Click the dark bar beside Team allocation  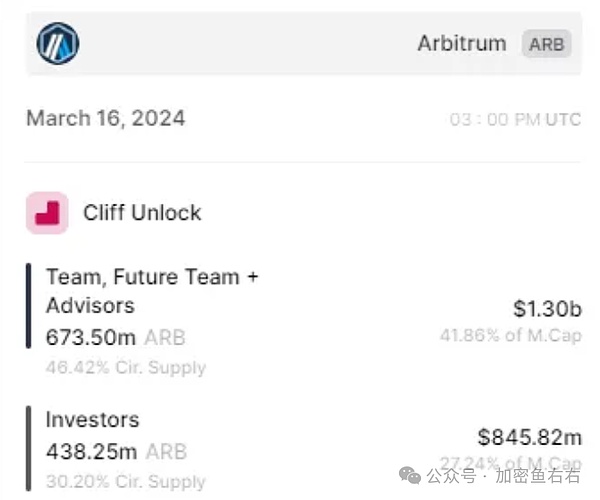[29, 306]
